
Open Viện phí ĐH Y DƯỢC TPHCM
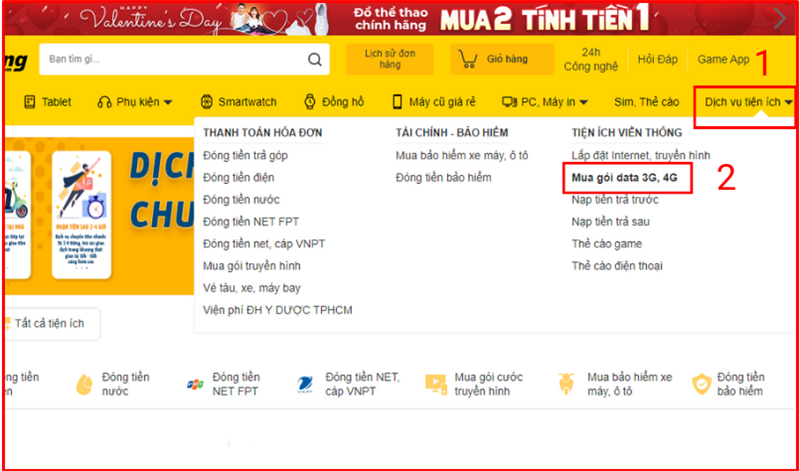point(278,310)
